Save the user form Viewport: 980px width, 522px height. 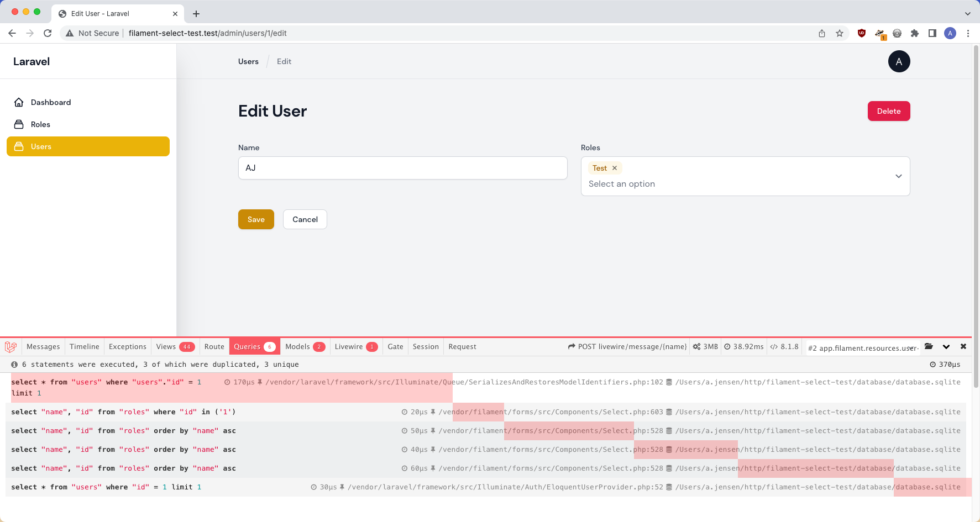click(x=256, y=219)
